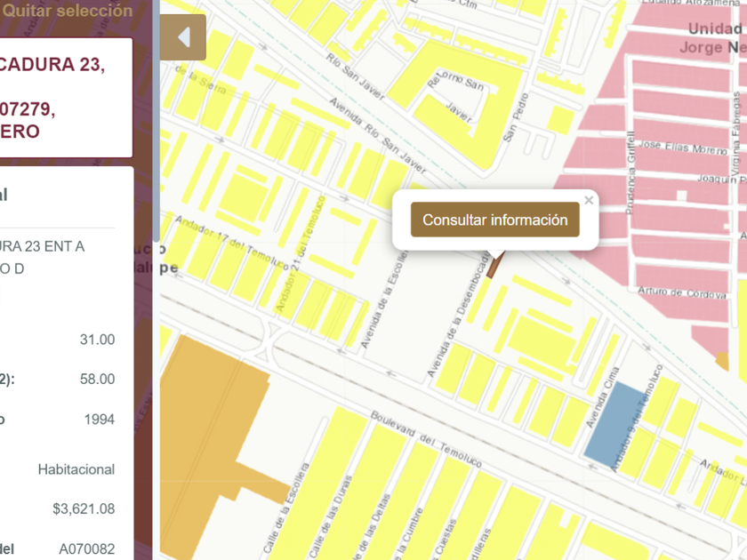The image size is (747, 560).
Task: Click the Habitacional land use value
Action: (76, 468)
